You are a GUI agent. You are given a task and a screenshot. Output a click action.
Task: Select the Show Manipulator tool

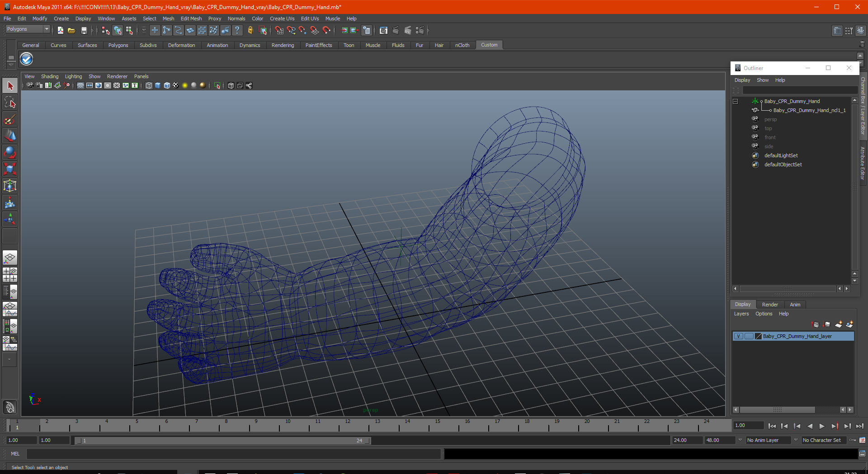click(x=10, y=219)
